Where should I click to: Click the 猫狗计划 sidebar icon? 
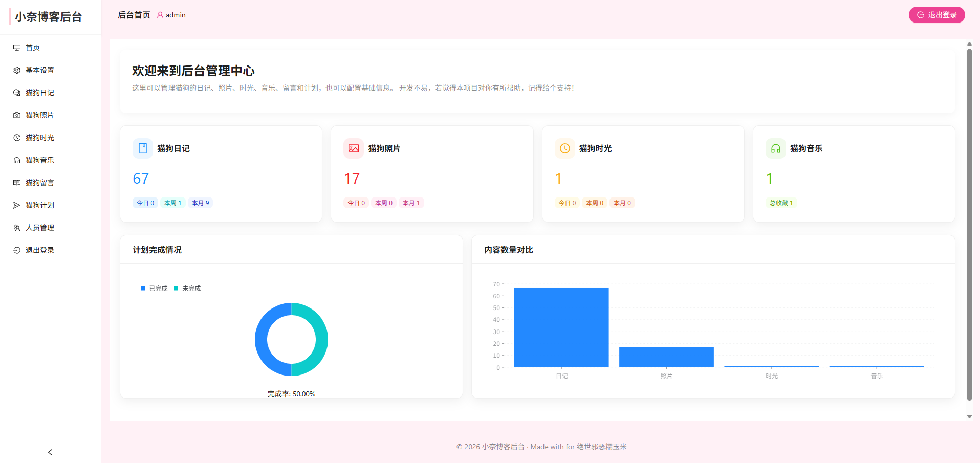click(17, 205)
